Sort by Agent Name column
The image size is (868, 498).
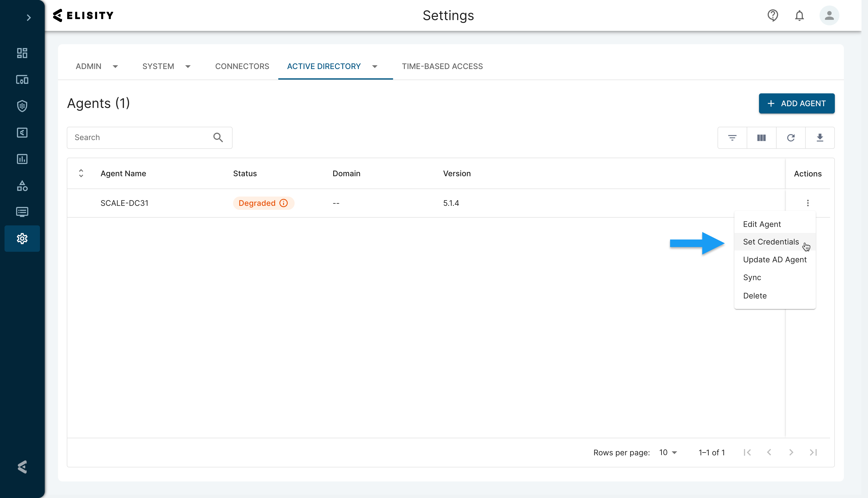[x=123, y=173]
